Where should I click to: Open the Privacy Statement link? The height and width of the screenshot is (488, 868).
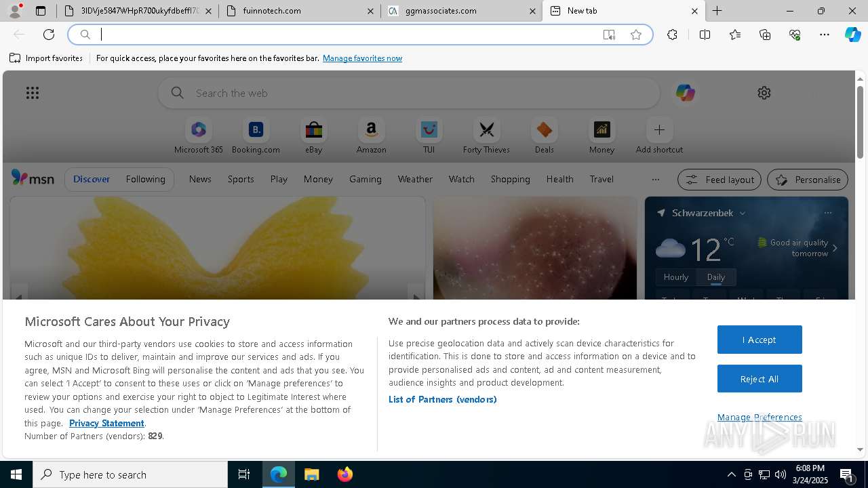click(x=106, y=423)
